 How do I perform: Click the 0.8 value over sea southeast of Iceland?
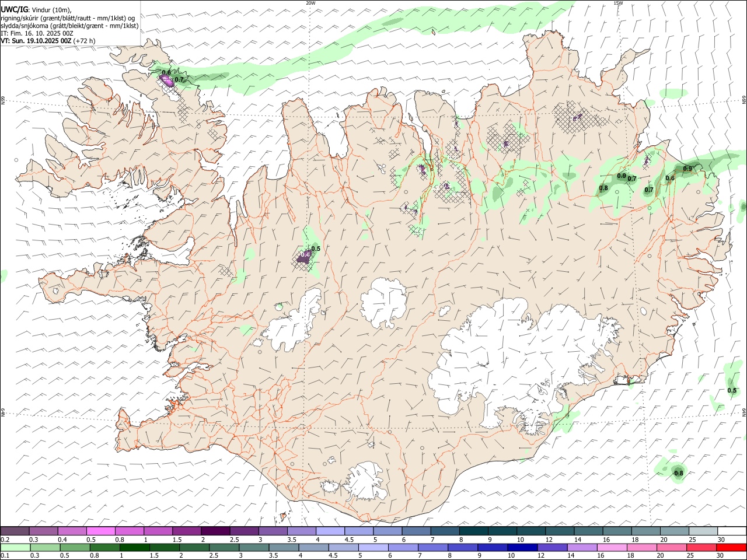tap(679, 473)
